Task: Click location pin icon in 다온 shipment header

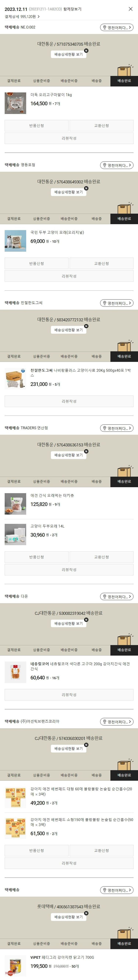Action: point(105,596)
